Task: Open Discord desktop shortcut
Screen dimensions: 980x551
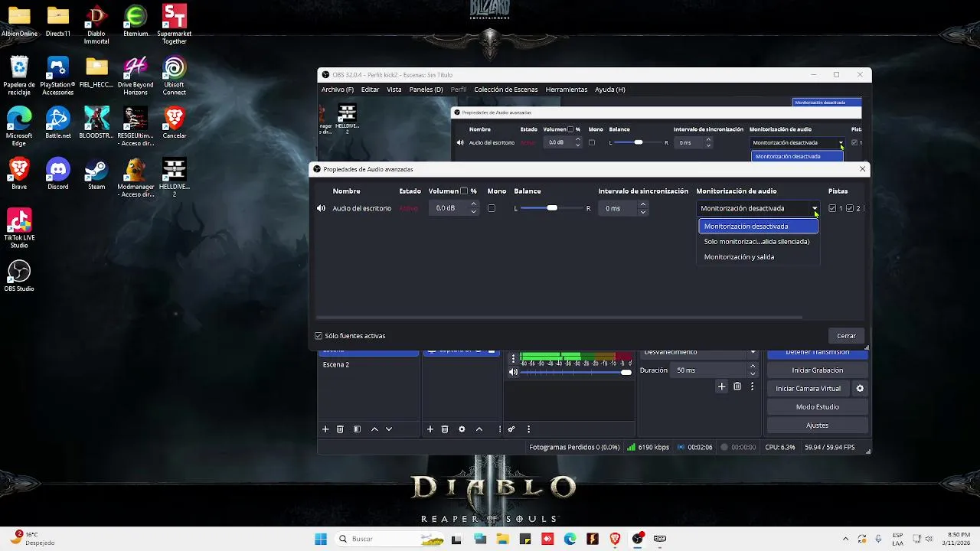Action: 58,174
